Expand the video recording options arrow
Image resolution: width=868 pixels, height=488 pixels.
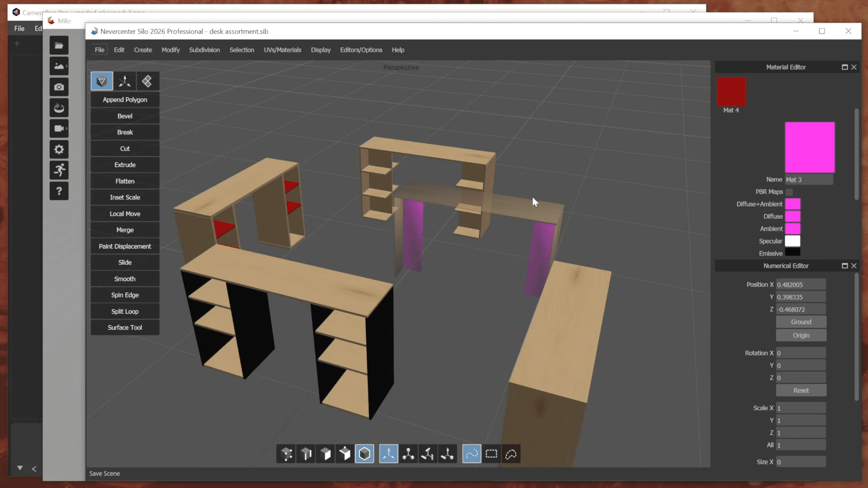click(x=66, y=128)
